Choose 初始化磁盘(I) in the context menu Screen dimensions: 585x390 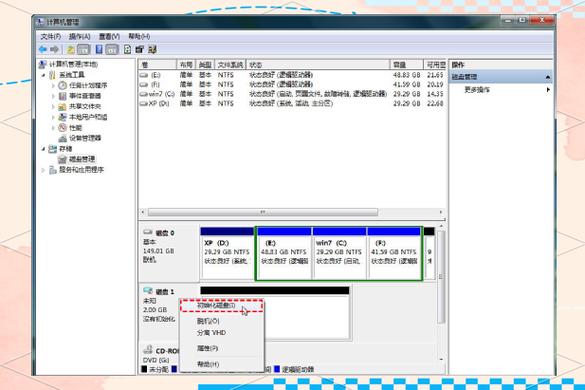point(222,305)
